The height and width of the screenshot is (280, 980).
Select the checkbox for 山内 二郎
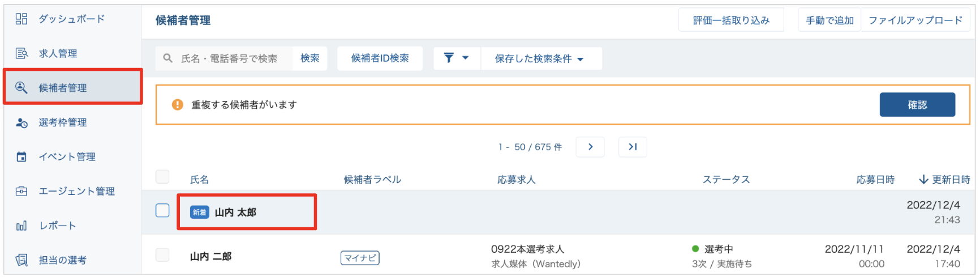tap(162, 255)
